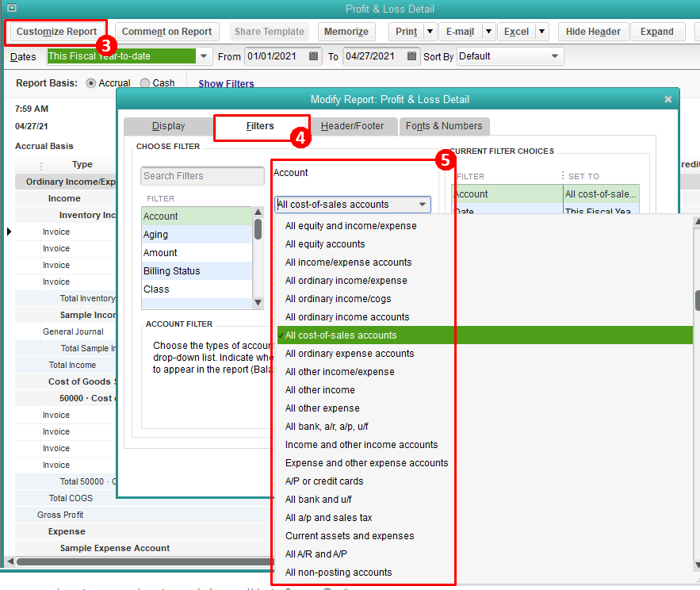700x590 pixels.
Task: Click the Memorize button
Action: pyautogui.click(x=346, y=32)
